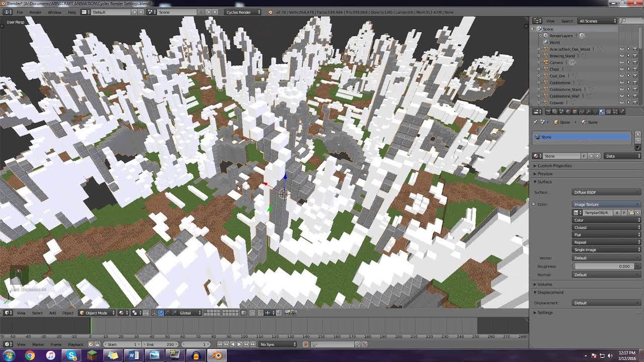Open the Color Image Texture dropdown
The image size is (644, 362).
(607, 204)
